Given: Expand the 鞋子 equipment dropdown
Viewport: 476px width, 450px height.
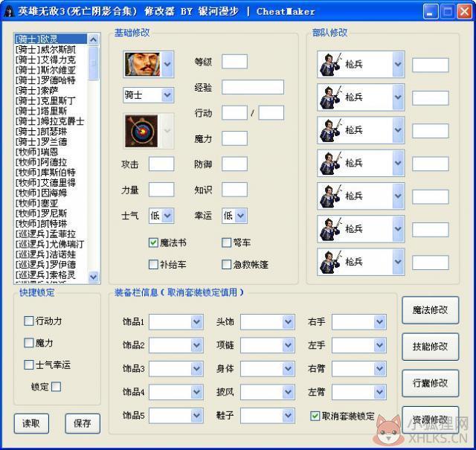Looking at the screenshot, I should click(x=288, y=415).
